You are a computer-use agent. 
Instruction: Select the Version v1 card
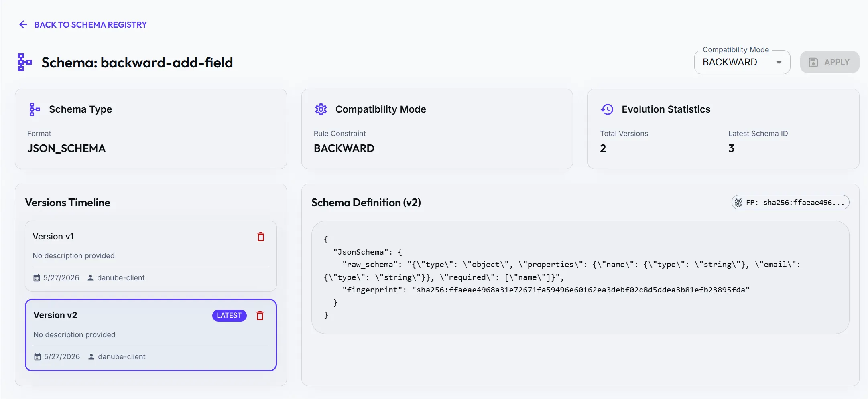point(151,256)
